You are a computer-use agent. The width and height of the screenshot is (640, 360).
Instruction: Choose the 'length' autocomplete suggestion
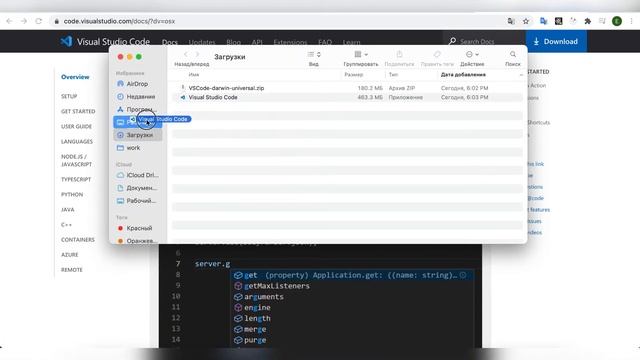(352, 318)
